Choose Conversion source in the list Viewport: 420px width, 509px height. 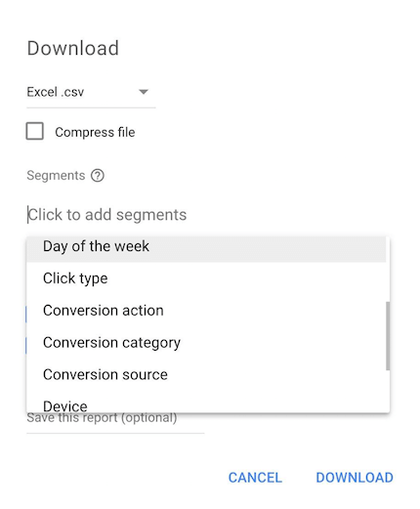[206, 374]
